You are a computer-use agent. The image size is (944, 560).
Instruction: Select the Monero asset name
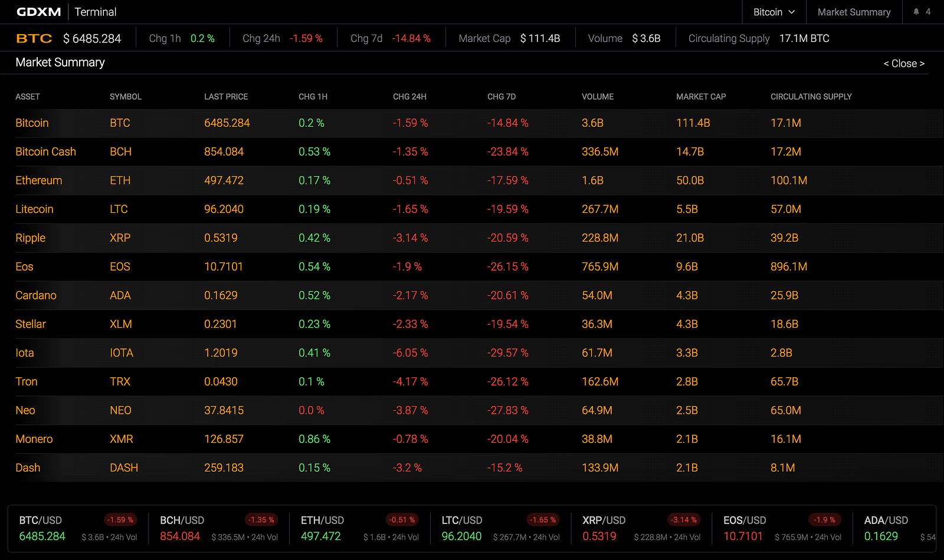click(34, 439)
